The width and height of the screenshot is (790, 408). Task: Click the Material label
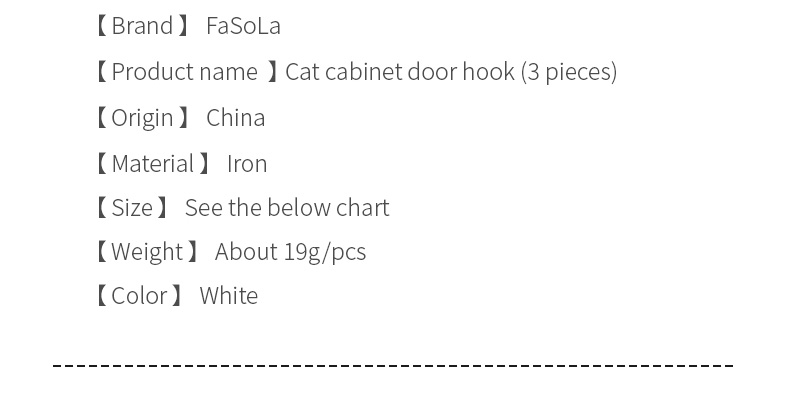tap(153, 164)
